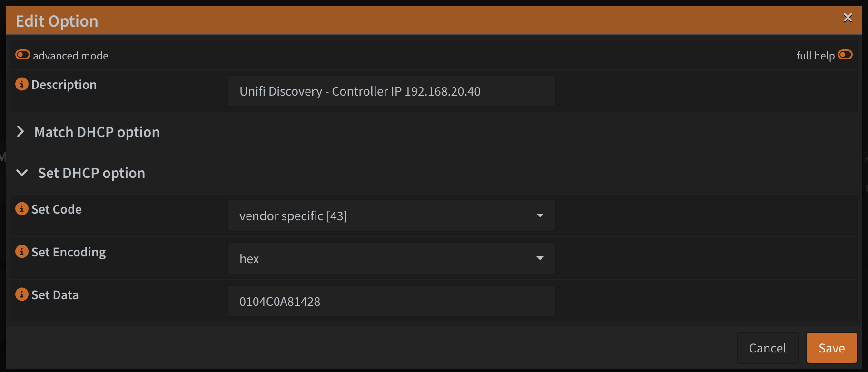Click the info icon next to Set Code
The width and height of the screenshot is (868, 372).
click(22, 209)
